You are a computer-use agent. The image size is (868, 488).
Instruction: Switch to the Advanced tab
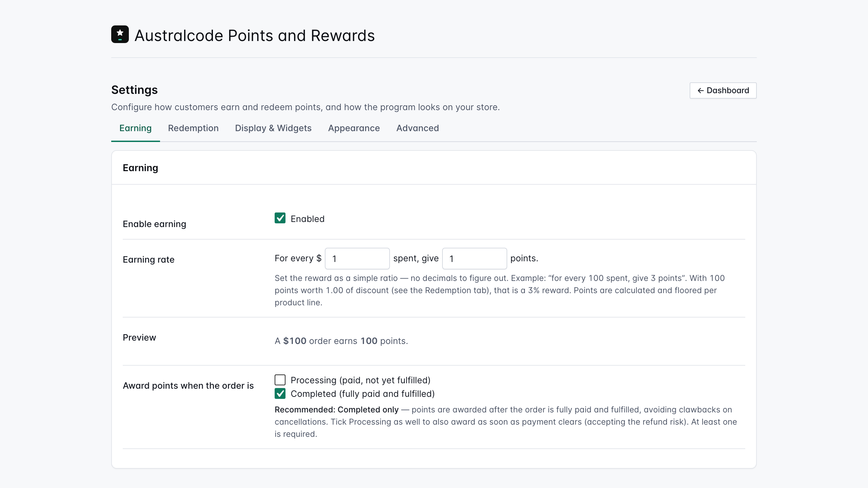(418, 128)
